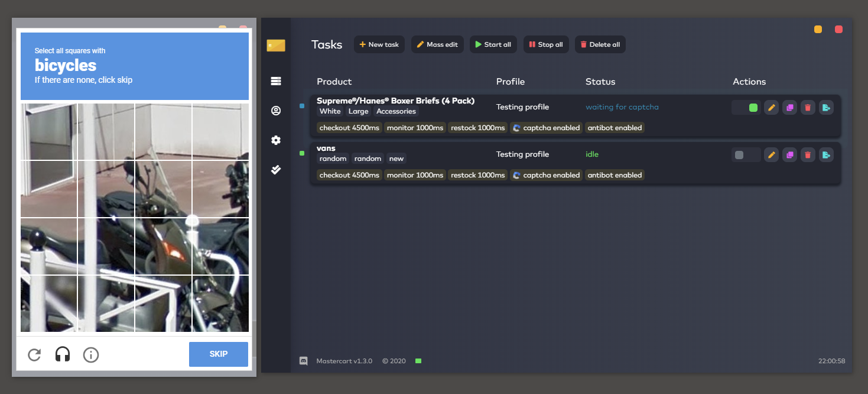The width and height of the screenshot is (868, 394).
Task: Open the tasks list sidebar icon
Action: [x=276, y=81]
